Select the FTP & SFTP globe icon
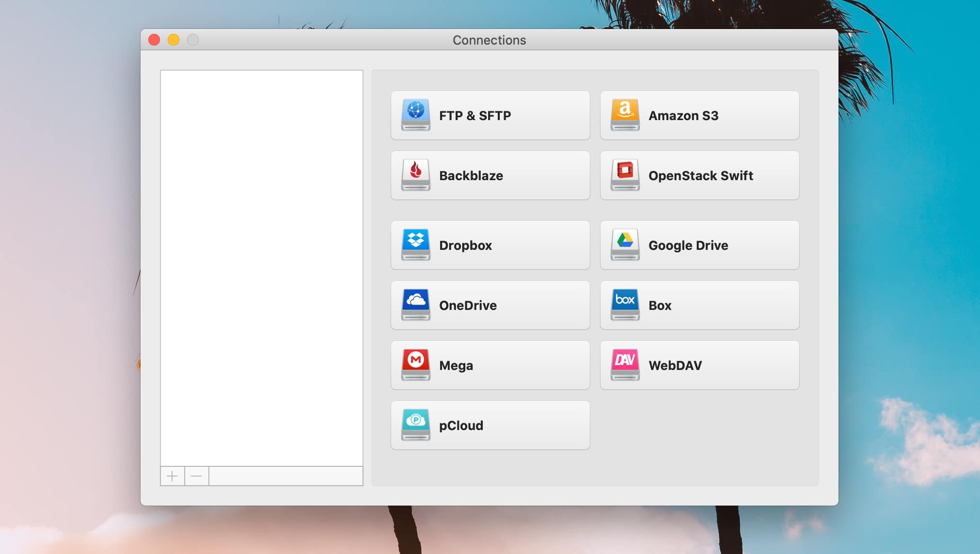This screenshot has width=980, height=554. tap(415, 115)
